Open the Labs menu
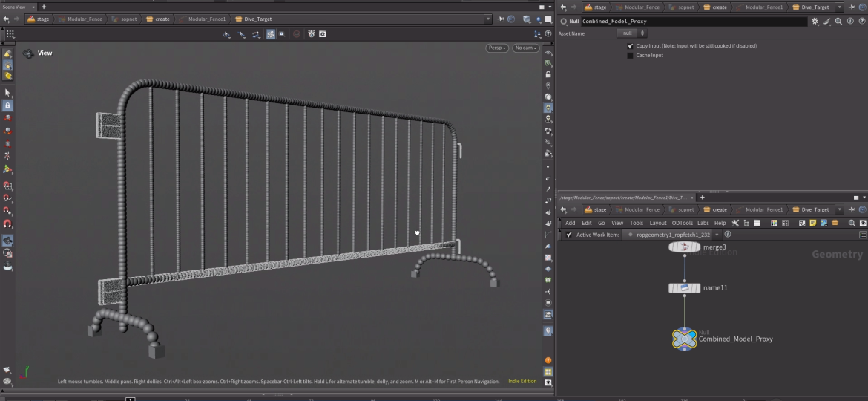The height and width of the screenshot is (401, 868). (703, 223)
